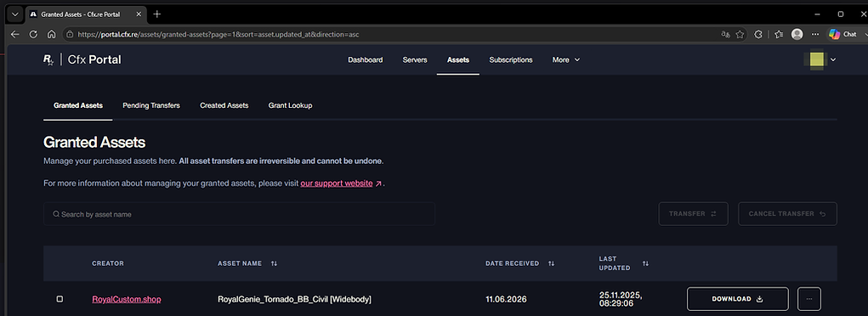Image resolution: width=868 pixels, height=316 pixels.
Task: Bookmark this page with the star
Action: [740, 34]
